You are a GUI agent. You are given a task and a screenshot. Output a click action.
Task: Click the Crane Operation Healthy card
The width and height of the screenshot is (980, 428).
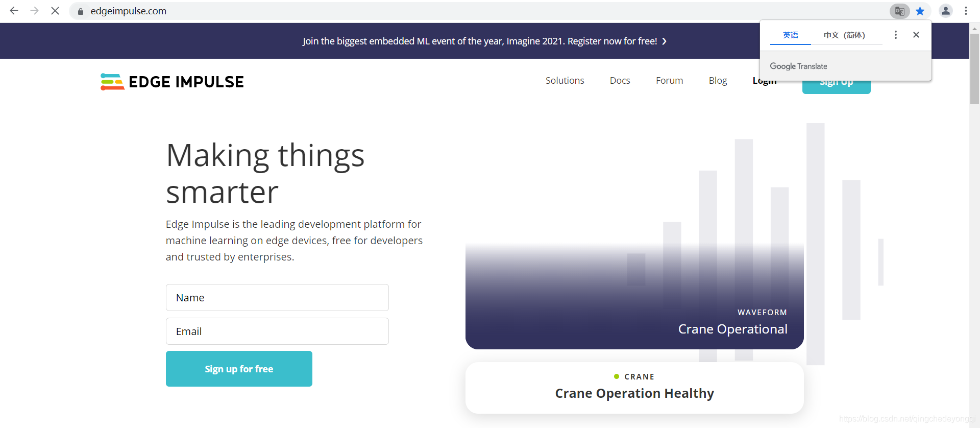point(634,388)
